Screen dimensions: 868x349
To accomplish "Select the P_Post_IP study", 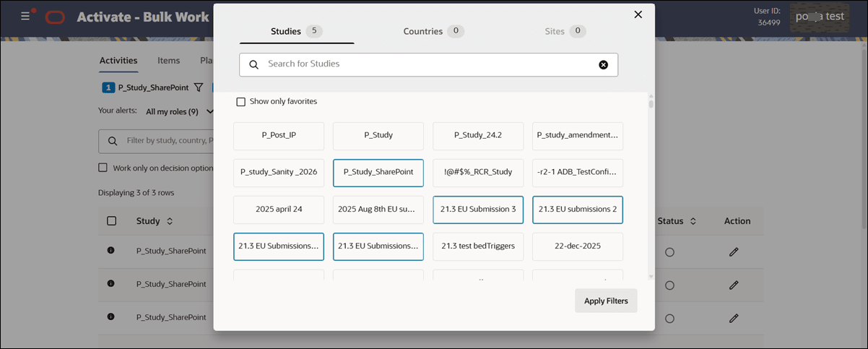I will point(279,136).
